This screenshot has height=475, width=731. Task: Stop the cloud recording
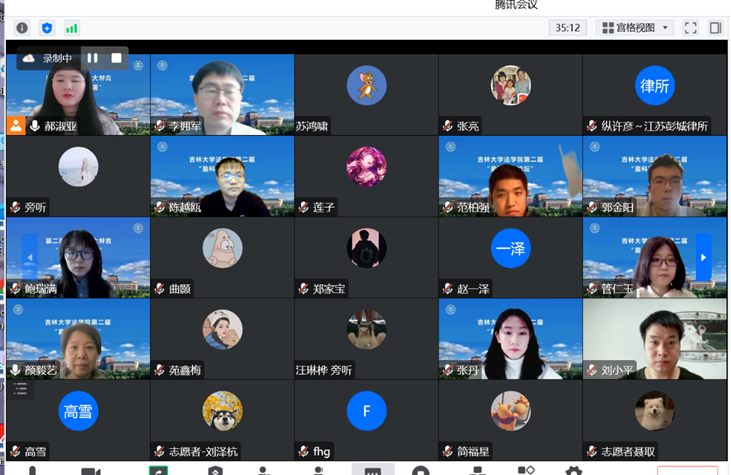coord(116,58)
